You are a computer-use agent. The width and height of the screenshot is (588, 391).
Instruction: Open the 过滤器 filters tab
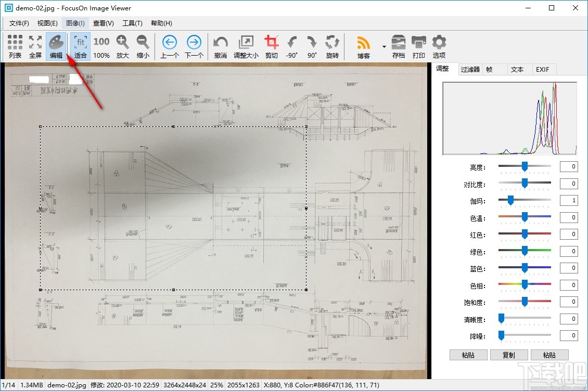470,69
